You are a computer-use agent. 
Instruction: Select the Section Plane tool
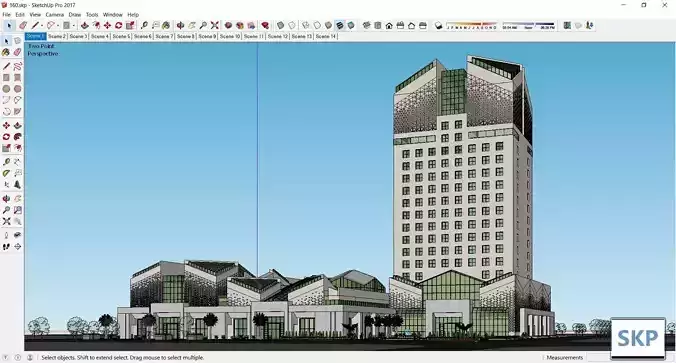click(17, 247)
